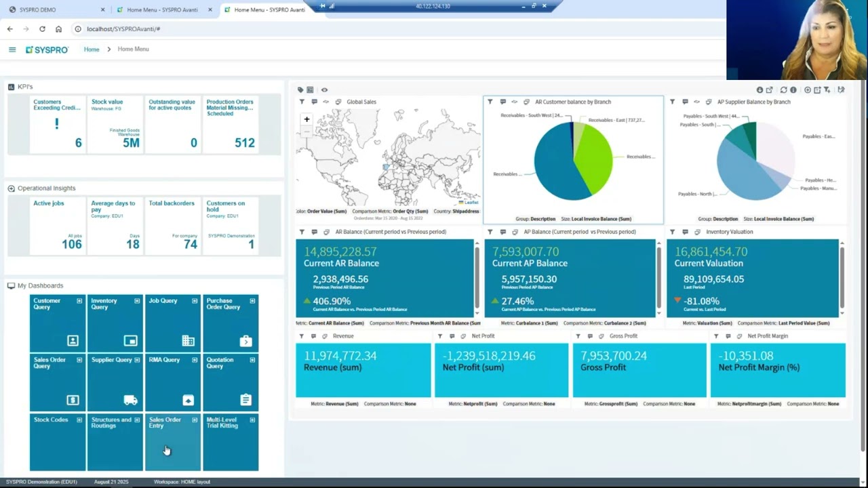Click the browser address bar
The image size is (868, 488).
[400, 29]
